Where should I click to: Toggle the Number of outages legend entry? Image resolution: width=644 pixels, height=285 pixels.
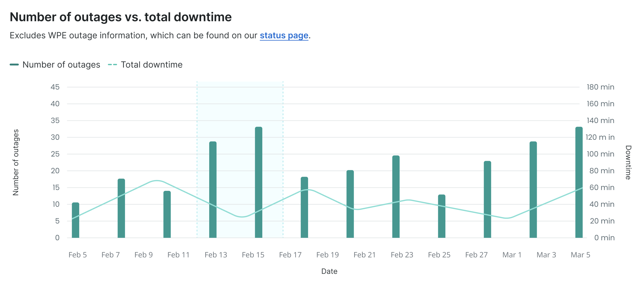(61, 65)
